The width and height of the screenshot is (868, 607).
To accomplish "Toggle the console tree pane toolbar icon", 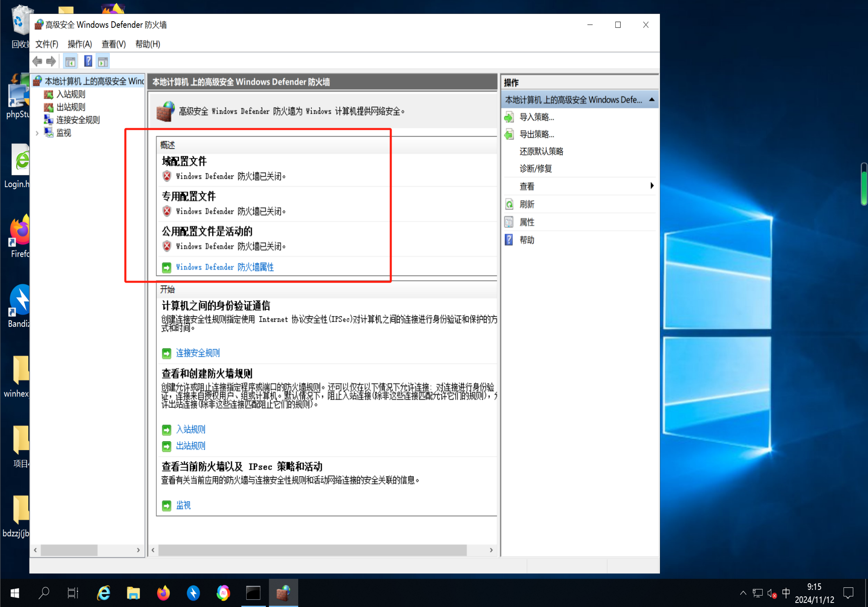I will pyautogui.click(x=70, y=61).
